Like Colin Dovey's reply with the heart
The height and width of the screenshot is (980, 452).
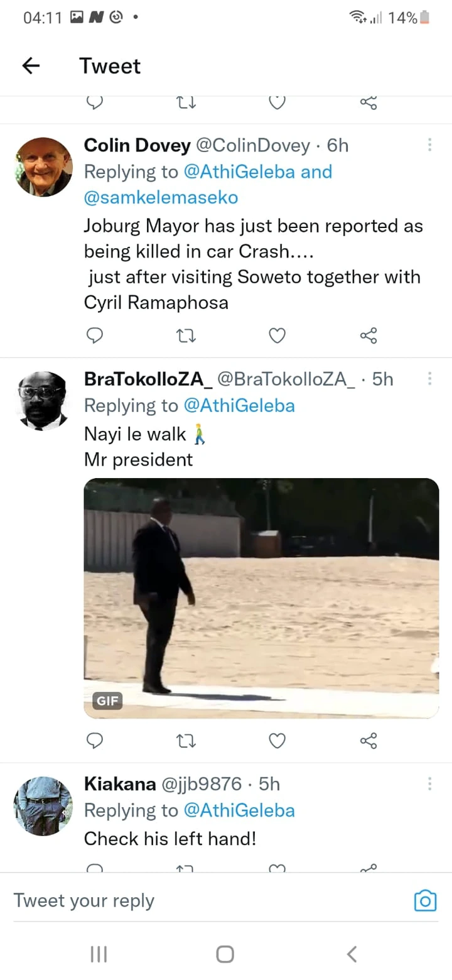click(277, 337)
